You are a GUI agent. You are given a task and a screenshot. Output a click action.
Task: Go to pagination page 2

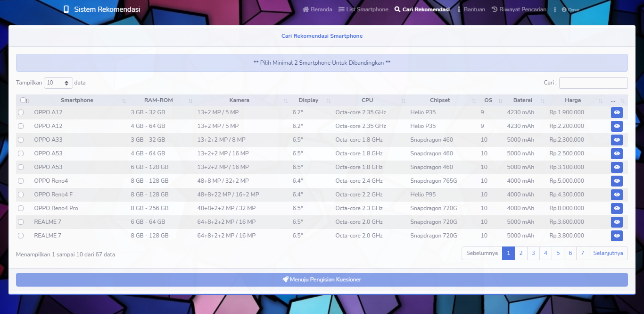click(x=520, y=253)
